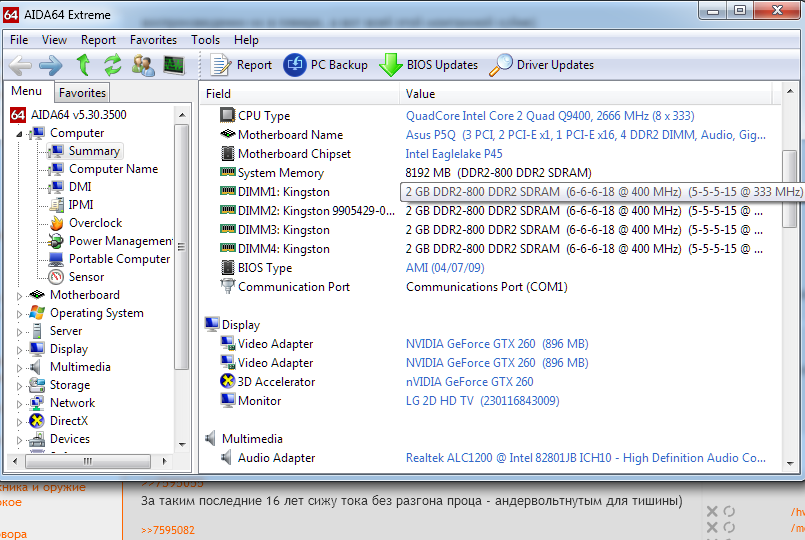Click the blue Forward arrow icon
Image resolution: width=805 pixels, height=540 pixels.
coord(51,65)
